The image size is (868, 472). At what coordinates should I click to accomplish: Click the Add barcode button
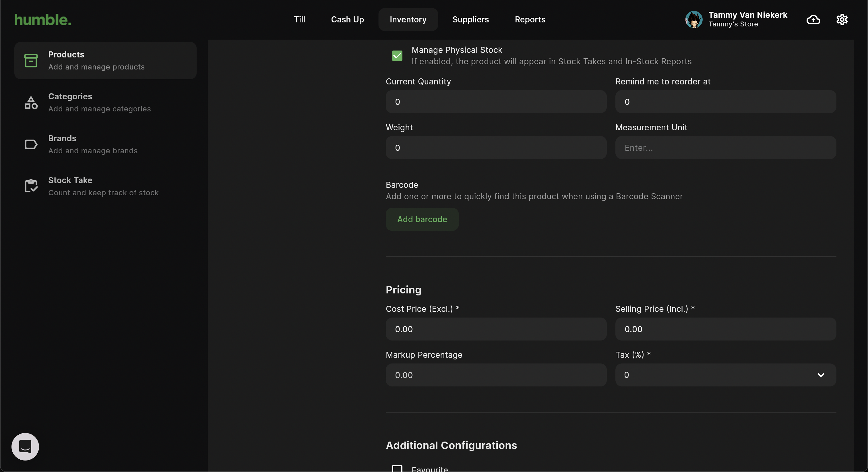422,219
